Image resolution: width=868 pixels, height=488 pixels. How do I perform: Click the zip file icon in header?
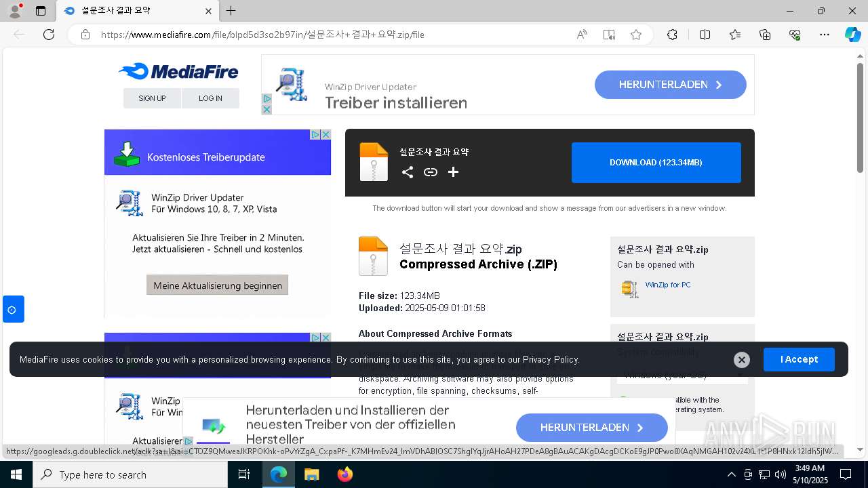[x=374, y=162]
